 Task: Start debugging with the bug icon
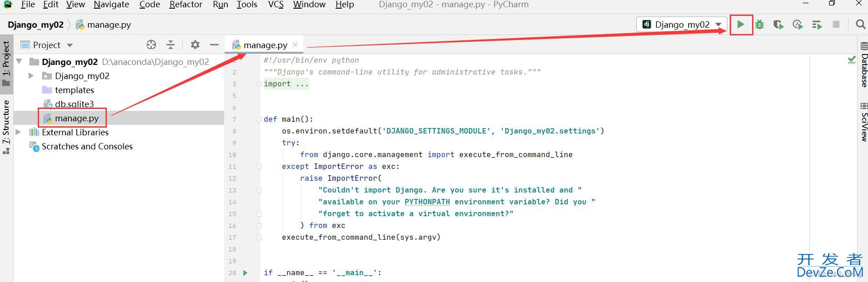tap(760, 25)
